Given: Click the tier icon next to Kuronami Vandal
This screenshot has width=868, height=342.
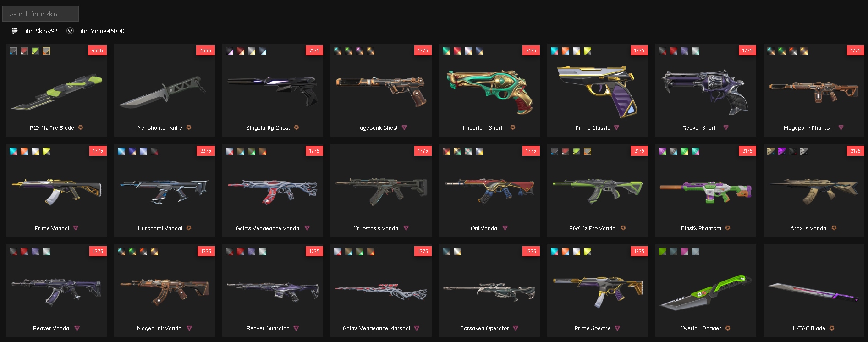Looking at the screenshot, I should (x=189, y=228).
